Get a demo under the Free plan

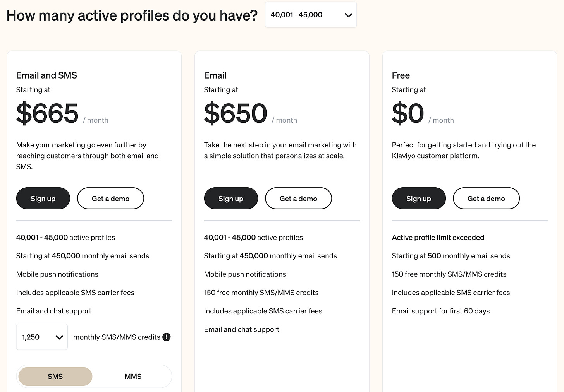486,199
